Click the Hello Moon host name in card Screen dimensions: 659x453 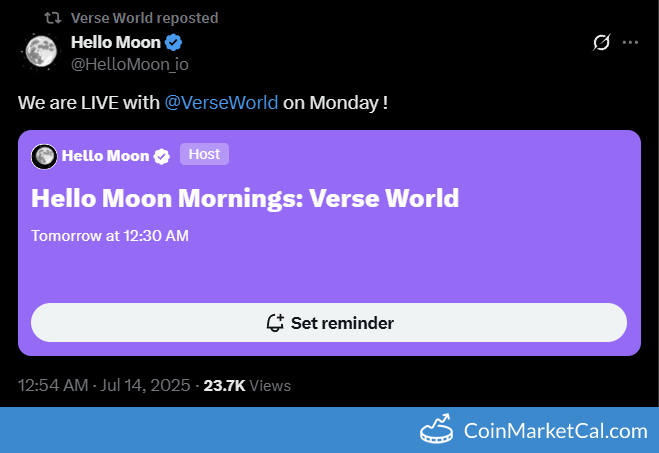(x=105, y=156)
